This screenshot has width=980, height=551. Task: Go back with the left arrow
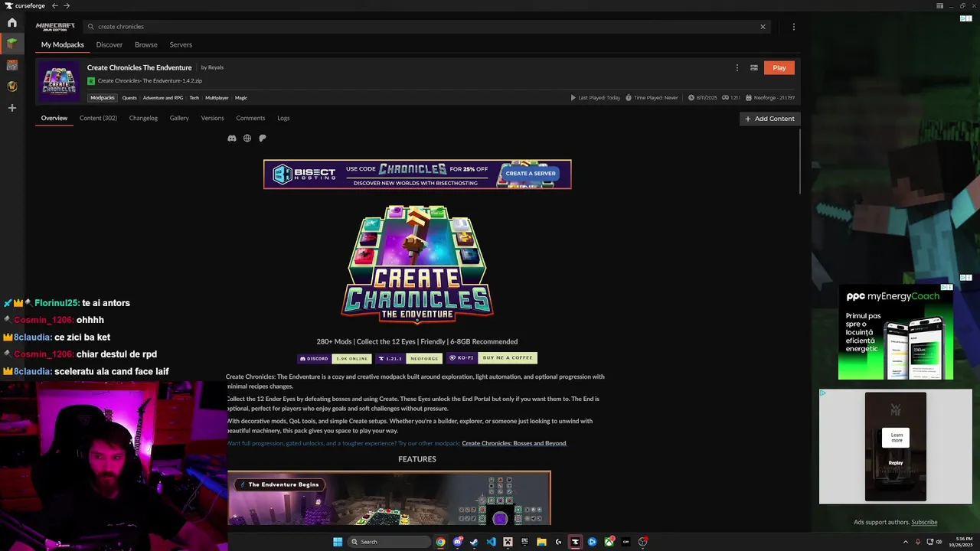[54, 5]
